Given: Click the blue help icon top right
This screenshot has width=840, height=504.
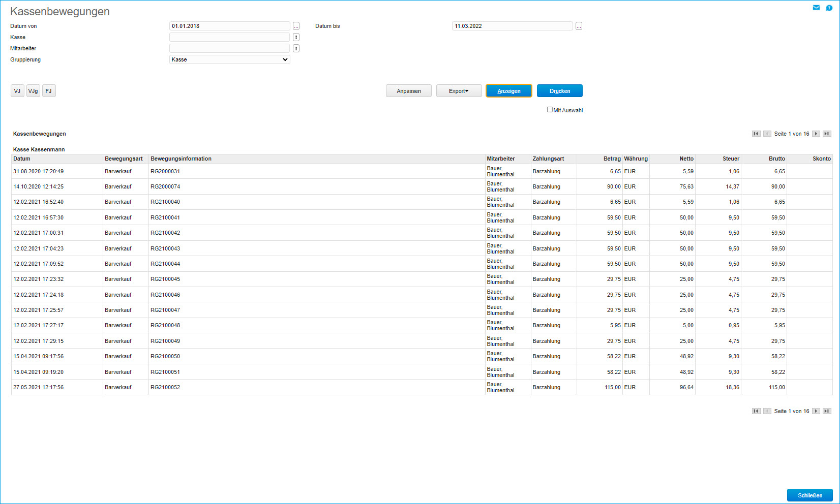Looking at the screenshot, I should (x=829, y=8).
